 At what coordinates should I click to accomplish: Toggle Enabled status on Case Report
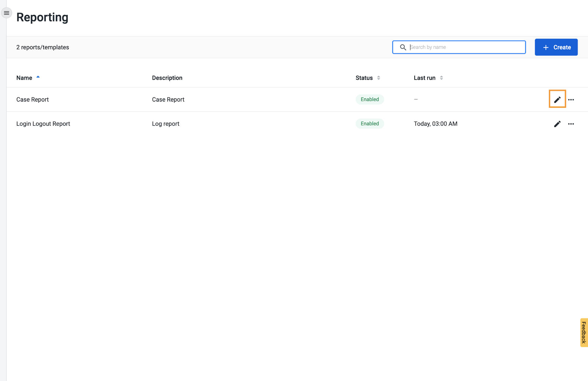[370, 99]
